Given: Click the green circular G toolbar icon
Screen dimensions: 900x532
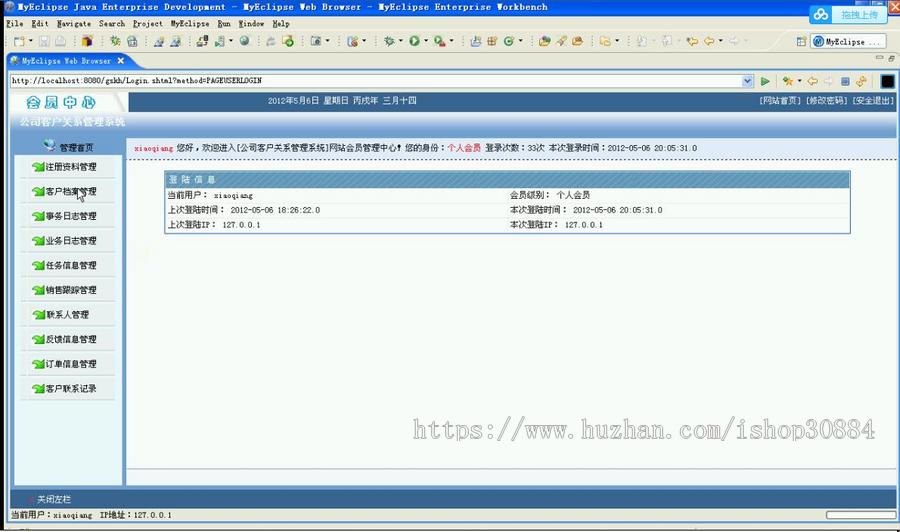Looking at the screenshot, I should coord(509,41).
